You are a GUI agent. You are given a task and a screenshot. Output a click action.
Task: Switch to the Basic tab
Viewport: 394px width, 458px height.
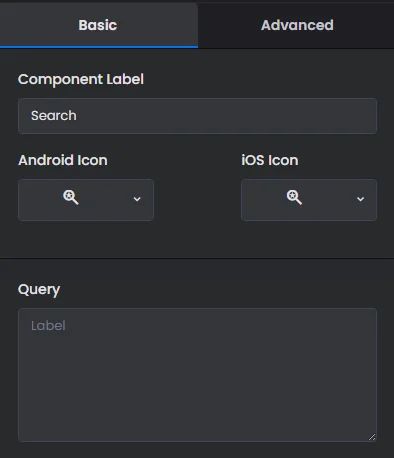(99, 25)
